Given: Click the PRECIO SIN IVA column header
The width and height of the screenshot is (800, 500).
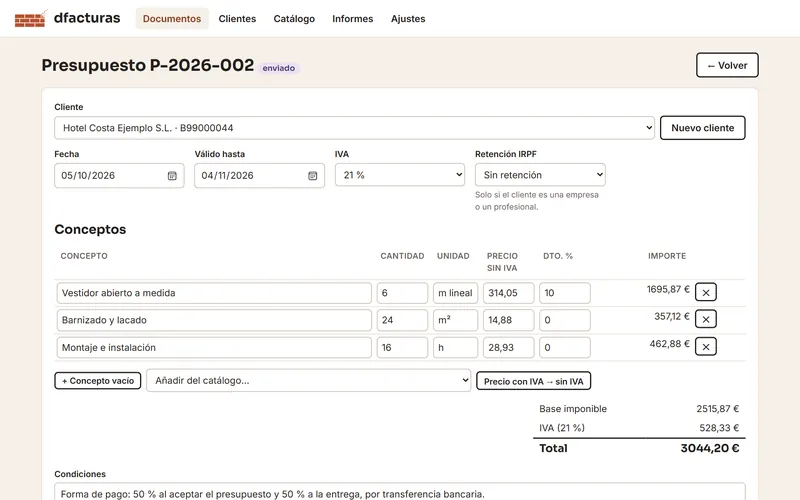Looking at the screenshot, I should [502, 262].
